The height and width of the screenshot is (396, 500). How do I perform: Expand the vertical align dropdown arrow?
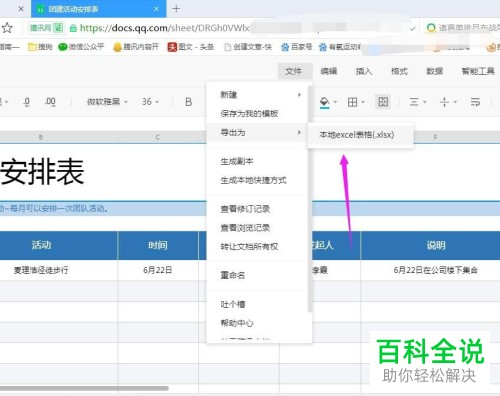click(x=455, y=102)
